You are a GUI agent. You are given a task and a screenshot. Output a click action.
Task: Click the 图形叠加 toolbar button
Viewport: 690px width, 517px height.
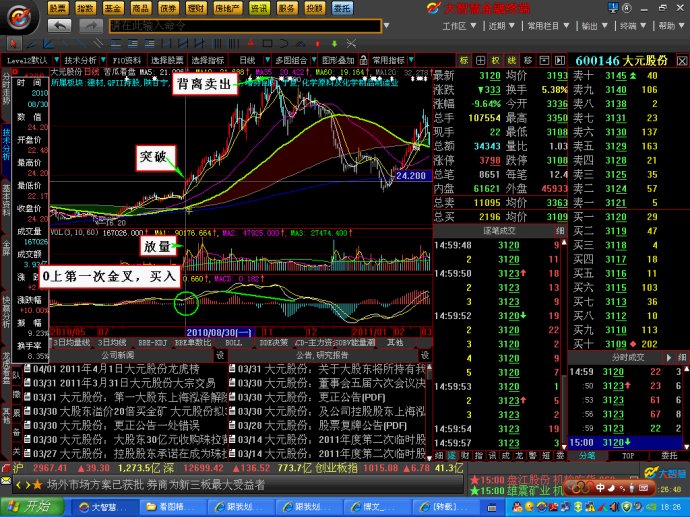click(x=338, y=60)
